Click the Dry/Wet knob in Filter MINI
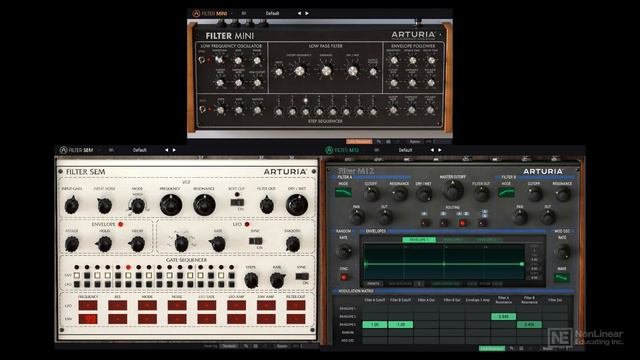The width and height of the screenshot is (640, 360). pyautogui.click(x=353, y=71)
